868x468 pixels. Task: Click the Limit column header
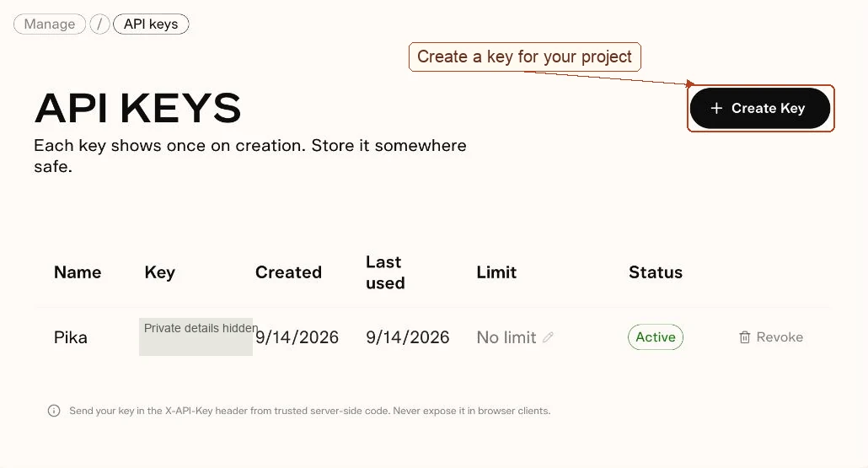(496, 272)
